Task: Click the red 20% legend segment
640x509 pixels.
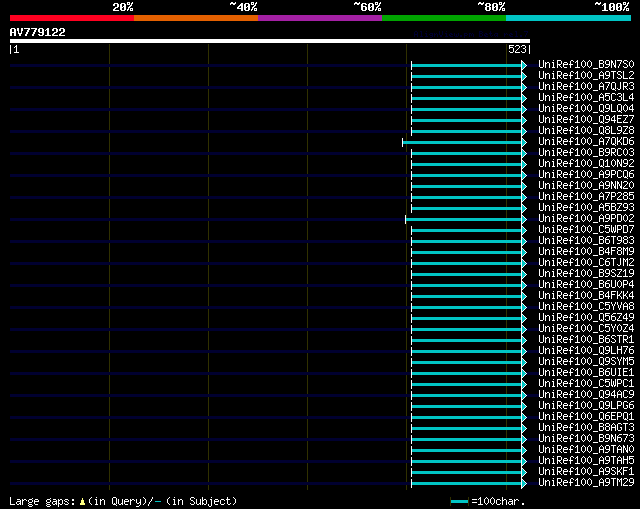Action: point(72,18)
